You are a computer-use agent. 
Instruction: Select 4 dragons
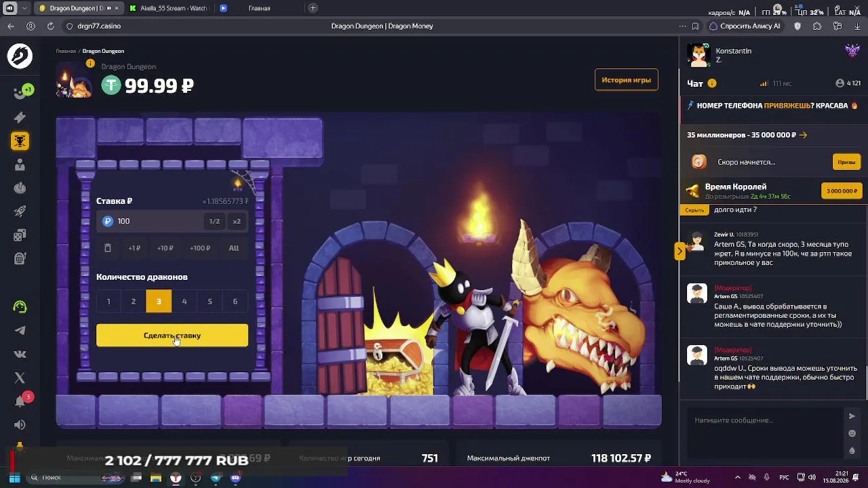click(x=184, y=302)
